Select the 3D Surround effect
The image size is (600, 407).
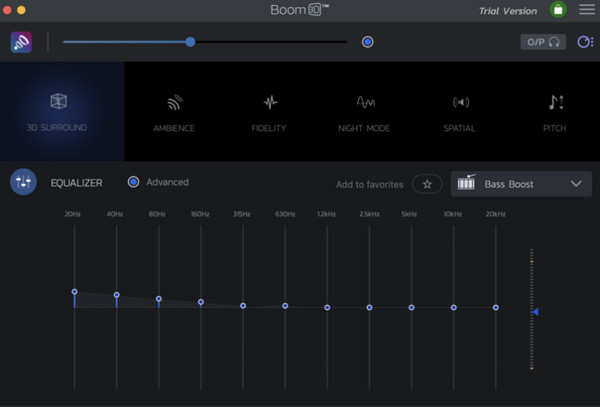(x=62, y=111)
